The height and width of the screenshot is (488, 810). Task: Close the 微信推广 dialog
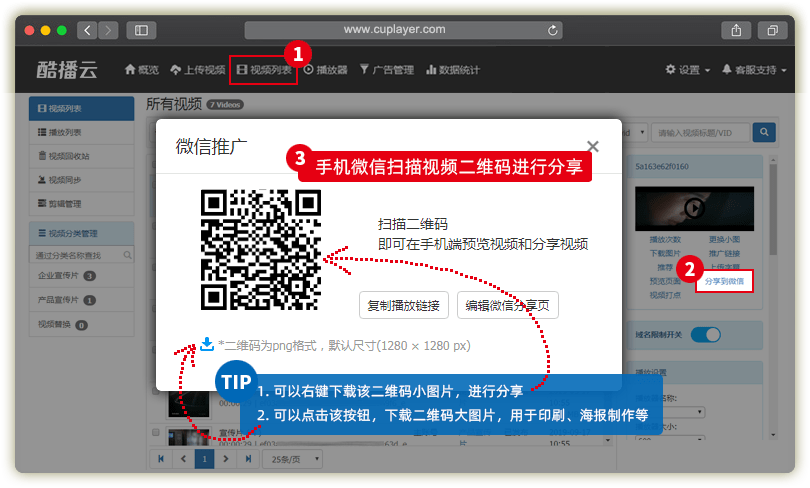[x=593, y=147]
